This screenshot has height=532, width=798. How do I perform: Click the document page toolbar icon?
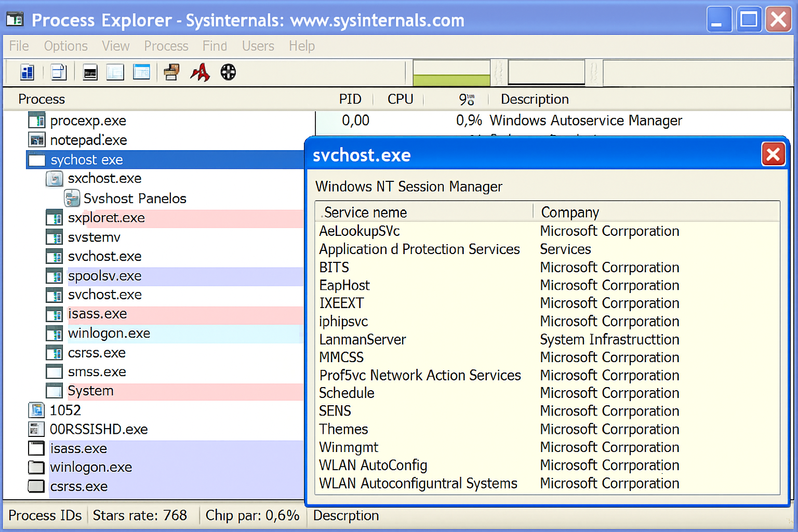58,72
